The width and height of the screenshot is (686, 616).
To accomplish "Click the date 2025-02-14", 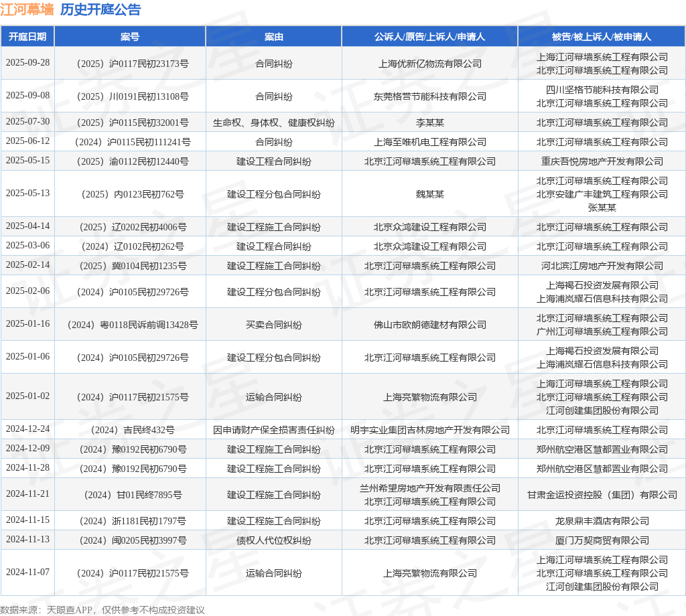I will tap(27, 265).
